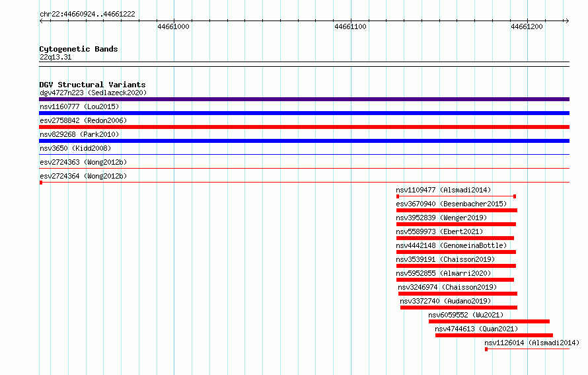Click the red nsv4744613 variant bar
Screen dimensions: 588x375
click(x=494, y=335)
